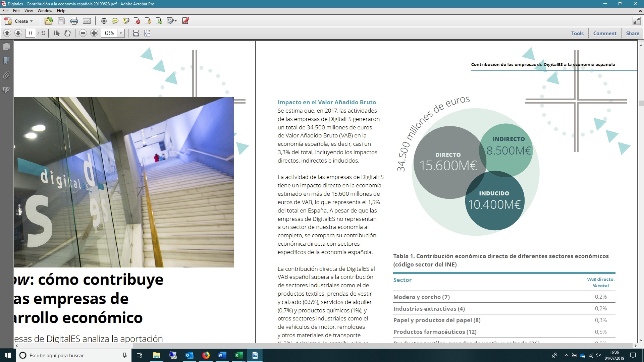The image size is (644, 362).
Task: Show hidden system tray icons chevron
Action: coord(566,355)
